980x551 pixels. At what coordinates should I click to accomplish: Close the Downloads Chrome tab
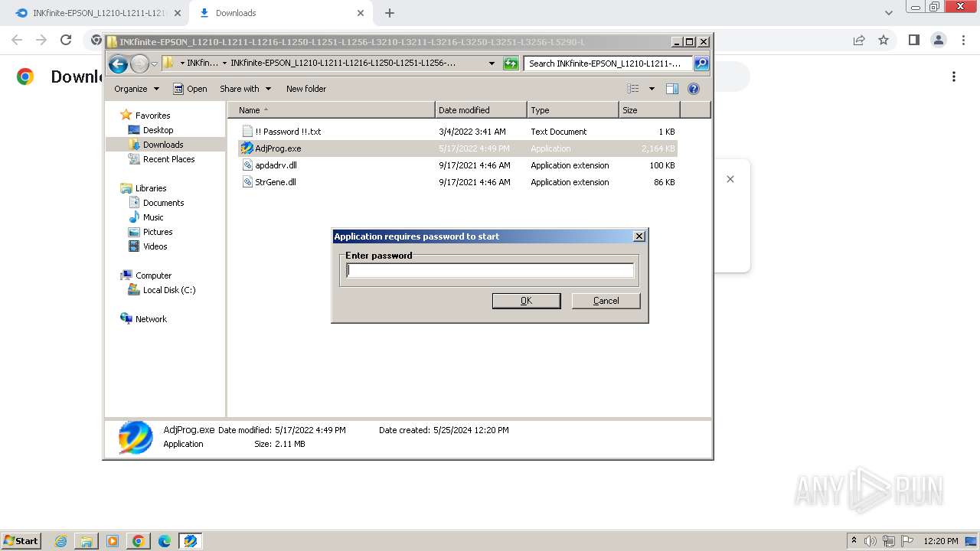pyautogui.click(x=361, y=13)
